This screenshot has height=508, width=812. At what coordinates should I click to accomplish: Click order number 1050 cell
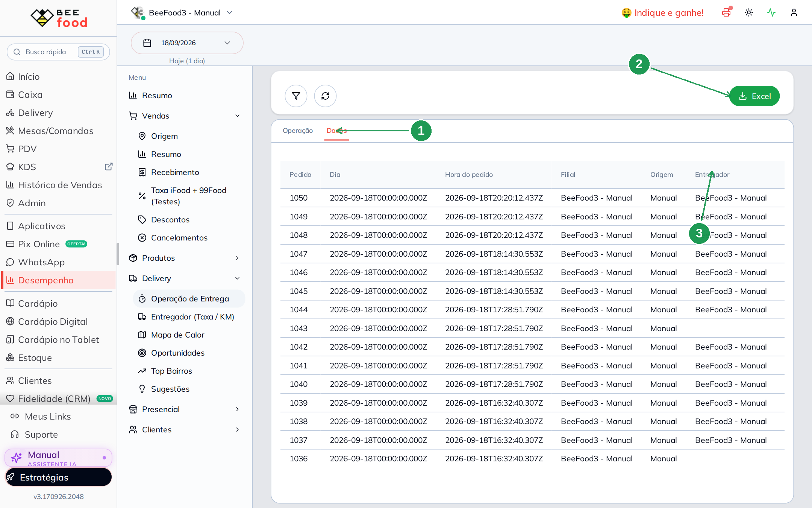tap(298, 198)
